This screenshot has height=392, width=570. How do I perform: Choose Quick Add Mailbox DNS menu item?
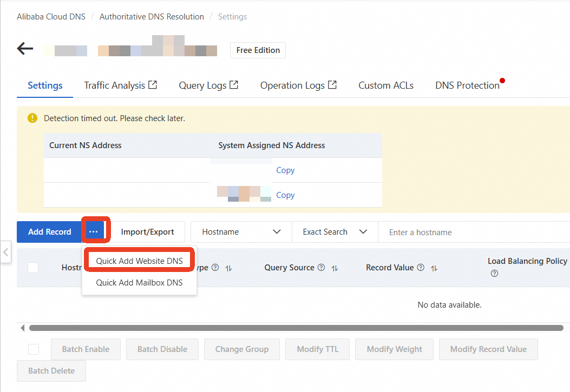point(139,283)
